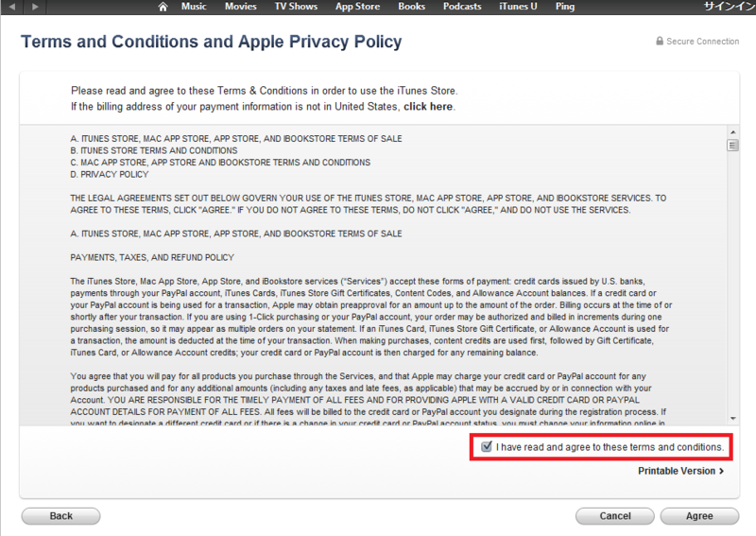Screen dimensions: 756x536
Task: Click the Back button
Action: (x=60, y=516)
